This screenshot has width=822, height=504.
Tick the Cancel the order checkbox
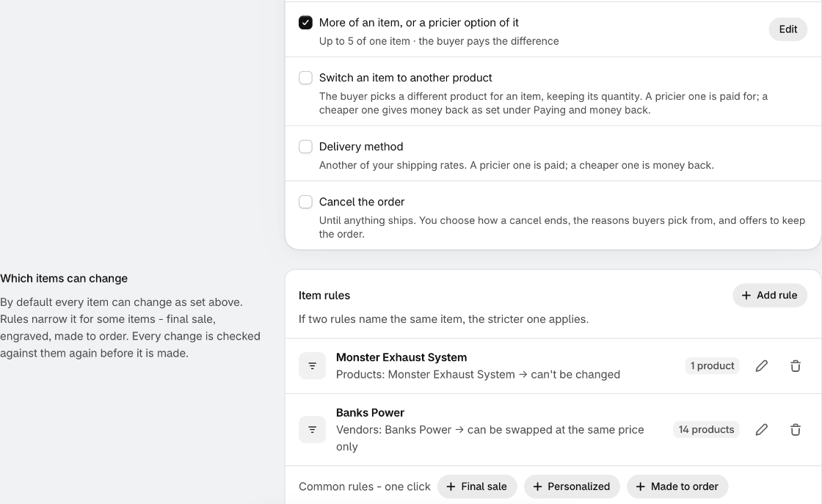point(305,202)
